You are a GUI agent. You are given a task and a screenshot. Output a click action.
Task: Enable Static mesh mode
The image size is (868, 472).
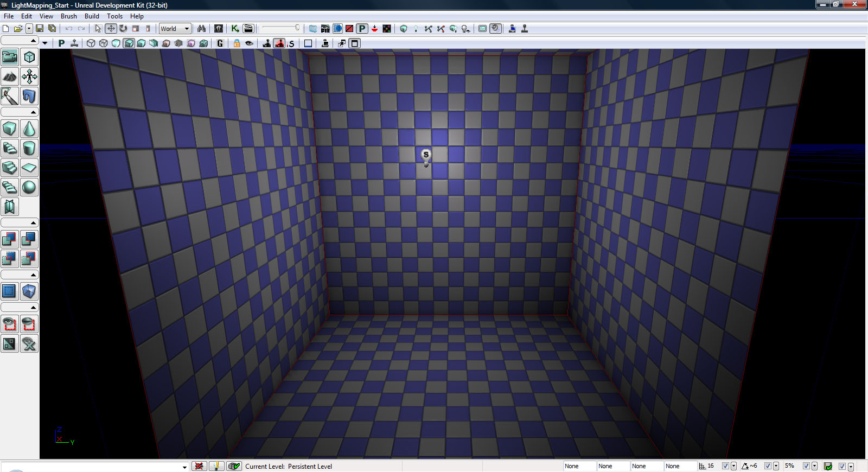(x=29, y=96)
